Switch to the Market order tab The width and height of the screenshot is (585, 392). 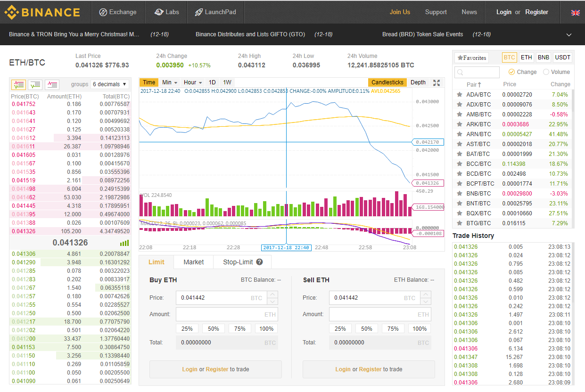(x=193, y=262)
